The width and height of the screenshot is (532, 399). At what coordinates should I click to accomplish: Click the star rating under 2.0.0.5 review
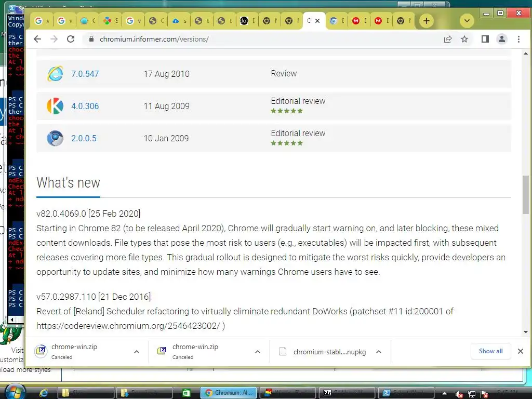coord(287,143)
